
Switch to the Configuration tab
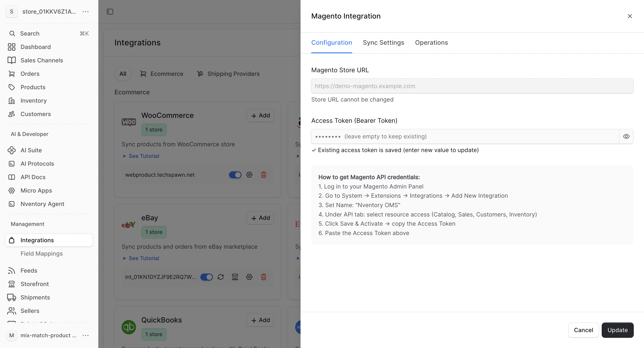(331, 43)
